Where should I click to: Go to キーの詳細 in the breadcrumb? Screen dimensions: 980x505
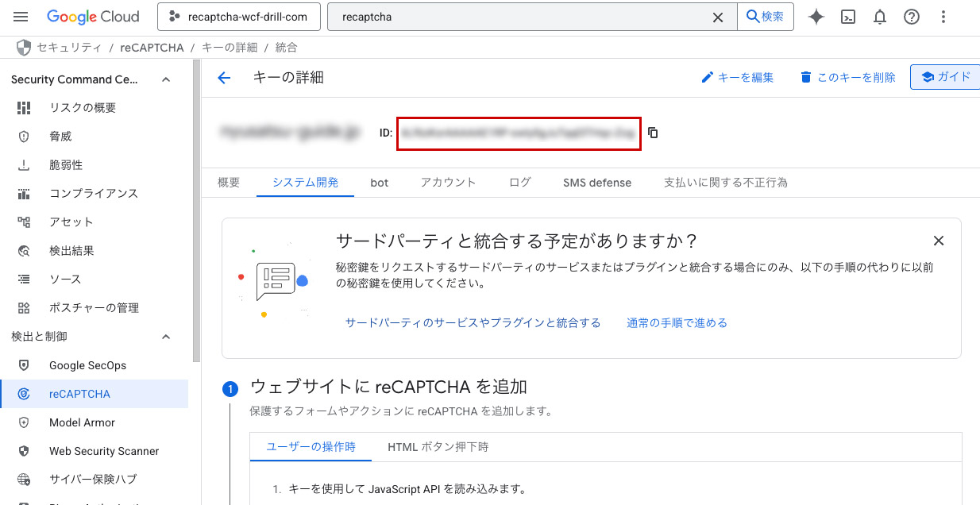click(x=230, y=48)
